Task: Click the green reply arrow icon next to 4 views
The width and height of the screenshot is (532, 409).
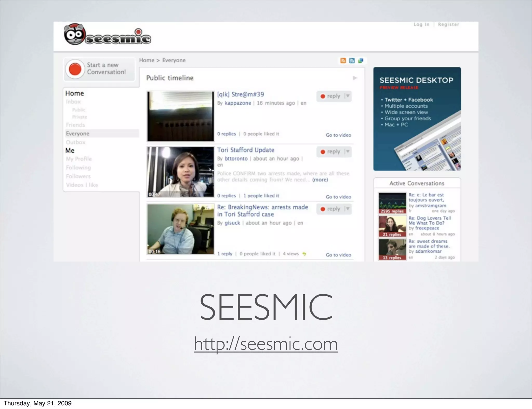Action: click(304, 254)
